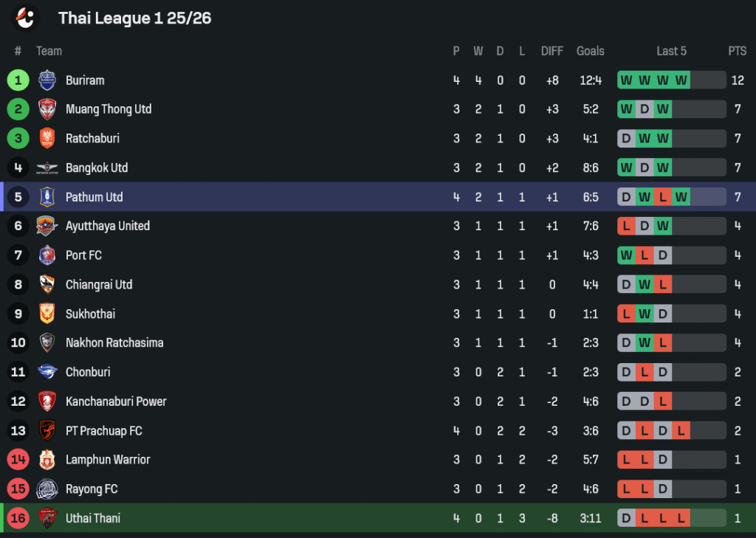The height and width of the screenshot is (538, 756).
Task: Click the Muang Thong Utd crest
Action: click(47, 109)
